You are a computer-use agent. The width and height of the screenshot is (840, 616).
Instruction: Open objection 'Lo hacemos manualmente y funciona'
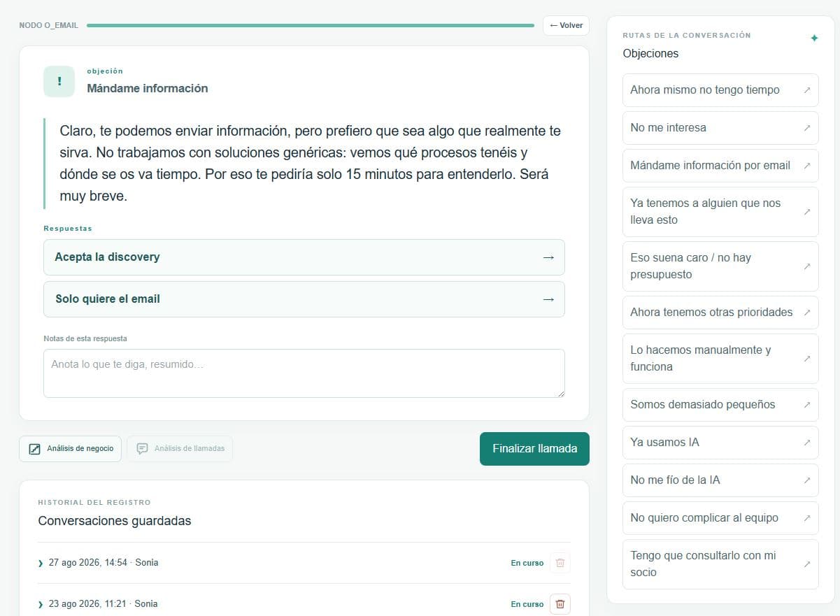(720, 359)
